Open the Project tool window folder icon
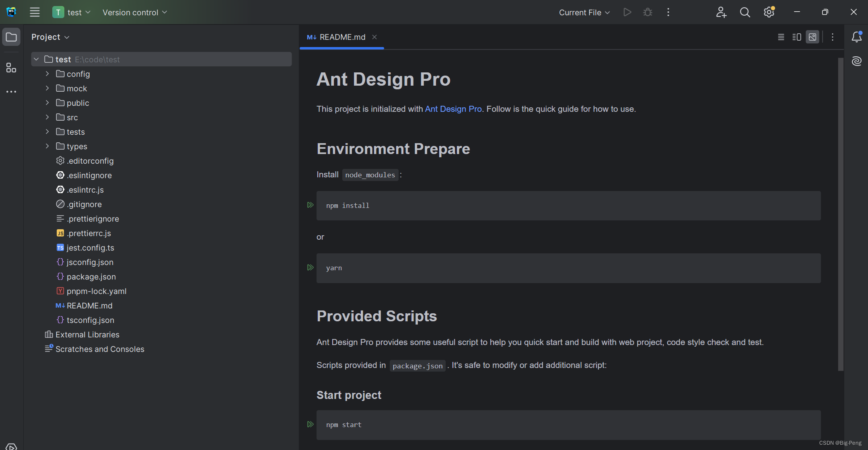This screenshot has width=868, height=450. click(11, 37)
